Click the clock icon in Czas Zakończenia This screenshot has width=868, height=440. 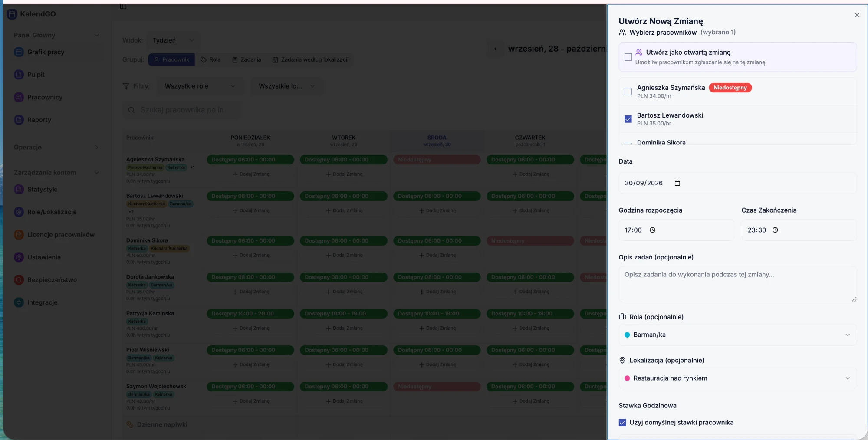point(775,230)
